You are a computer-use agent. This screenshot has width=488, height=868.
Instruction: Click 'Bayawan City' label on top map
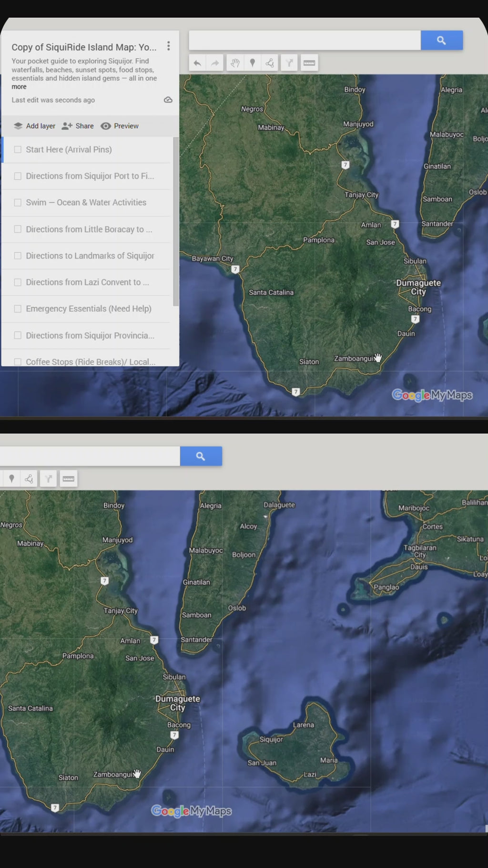[213, 258]
